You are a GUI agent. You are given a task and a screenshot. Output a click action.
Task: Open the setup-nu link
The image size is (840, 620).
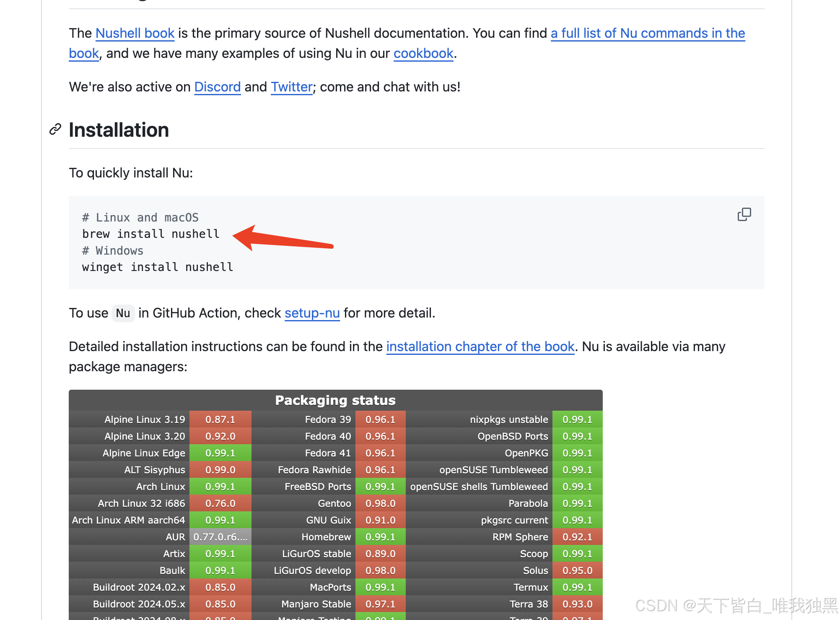coord(312,313)
